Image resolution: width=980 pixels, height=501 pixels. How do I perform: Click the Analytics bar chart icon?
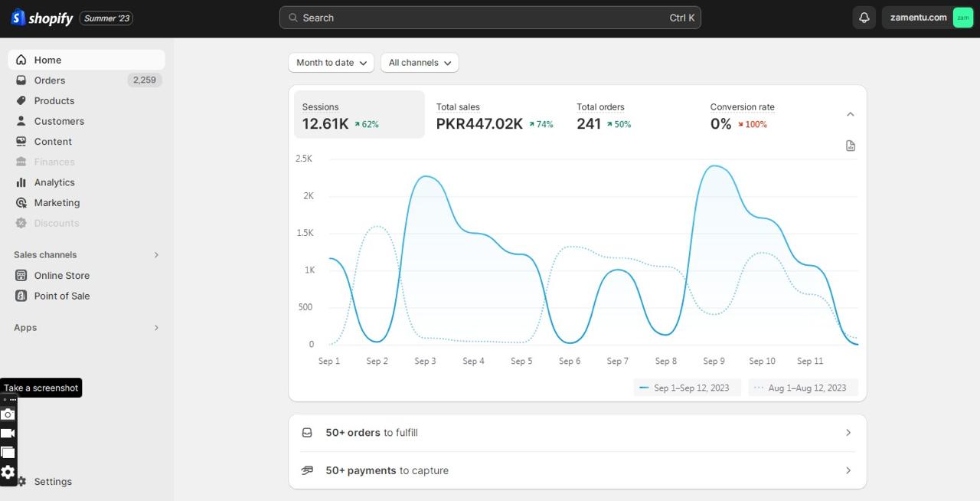(x=21, y=182)
